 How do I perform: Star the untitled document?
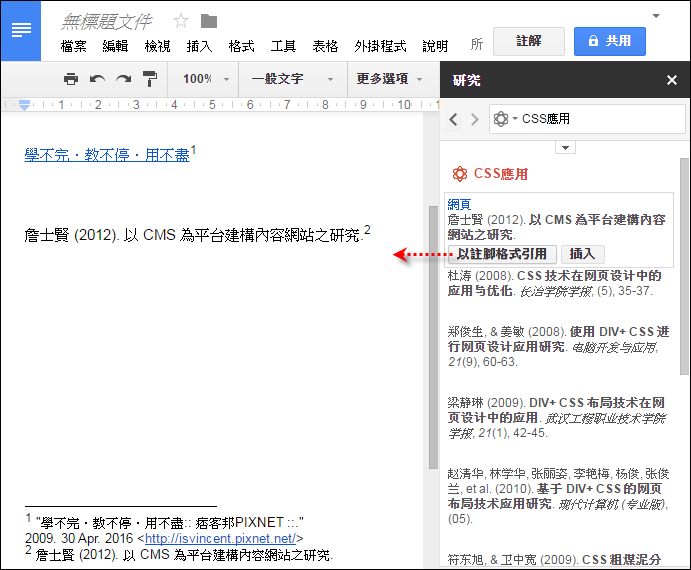181,21
